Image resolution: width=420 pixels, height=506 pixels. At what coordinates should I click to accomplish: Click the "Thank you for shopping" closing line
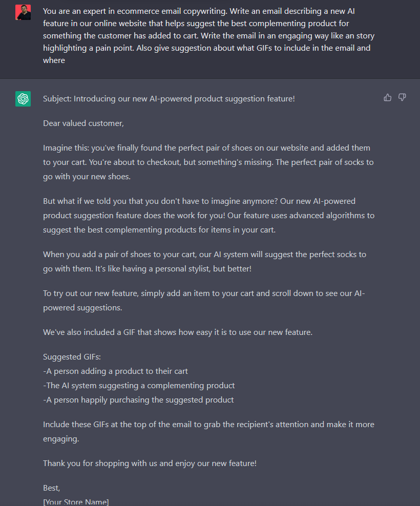coord(150,463)
